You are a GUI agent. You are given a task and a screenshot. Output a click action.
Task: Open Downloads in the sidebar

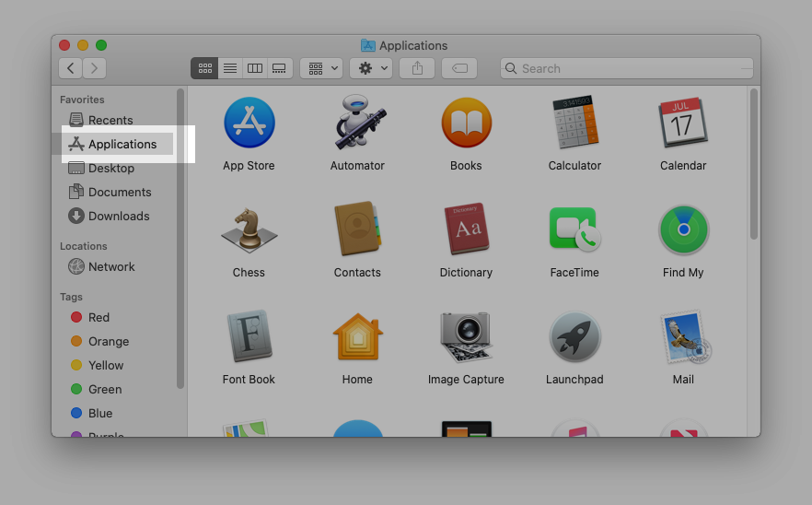pos(109,216)
